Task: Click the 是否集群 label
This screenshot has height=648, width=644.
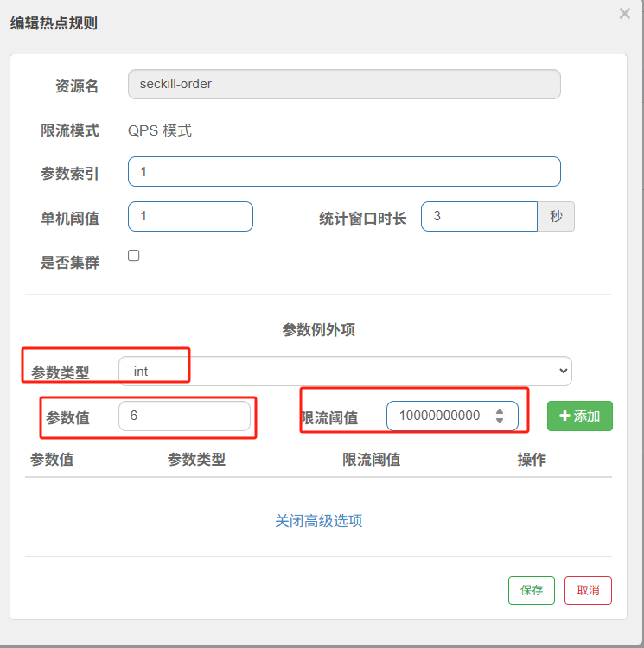Action: (70, 263)
